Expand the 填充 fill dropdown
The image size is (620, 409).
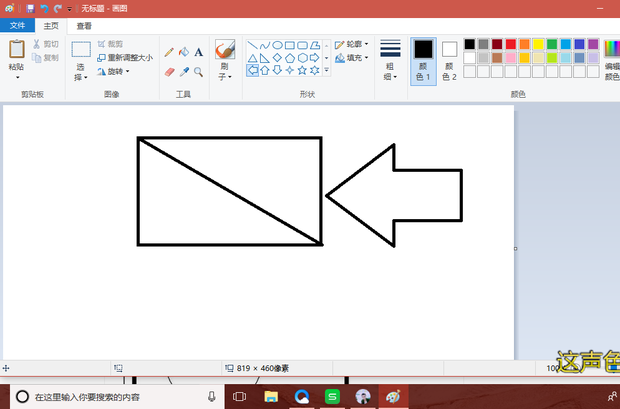coord(352,59)
